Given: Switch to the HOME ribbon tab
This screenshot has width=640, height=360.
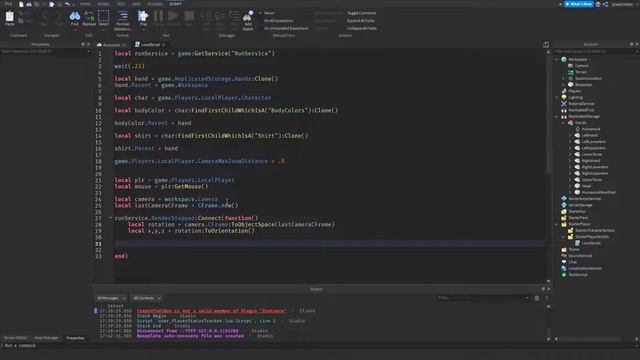Looking at the screenshot, I should pos(85,4).
